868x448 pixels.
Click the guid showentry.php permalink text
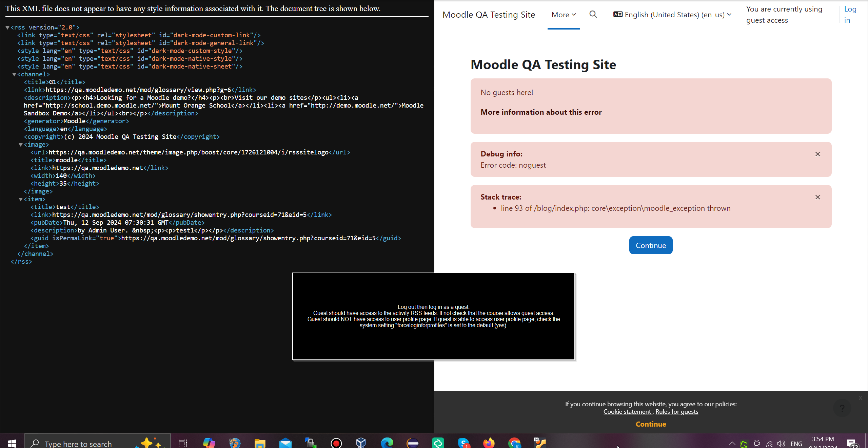249,238
